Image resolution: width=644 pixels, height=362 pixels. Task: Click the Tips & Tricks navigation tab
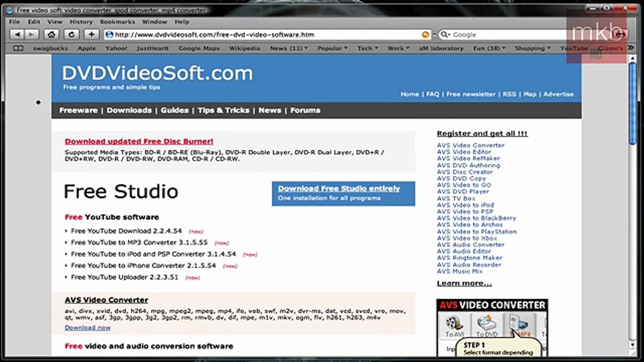point(223,110)
